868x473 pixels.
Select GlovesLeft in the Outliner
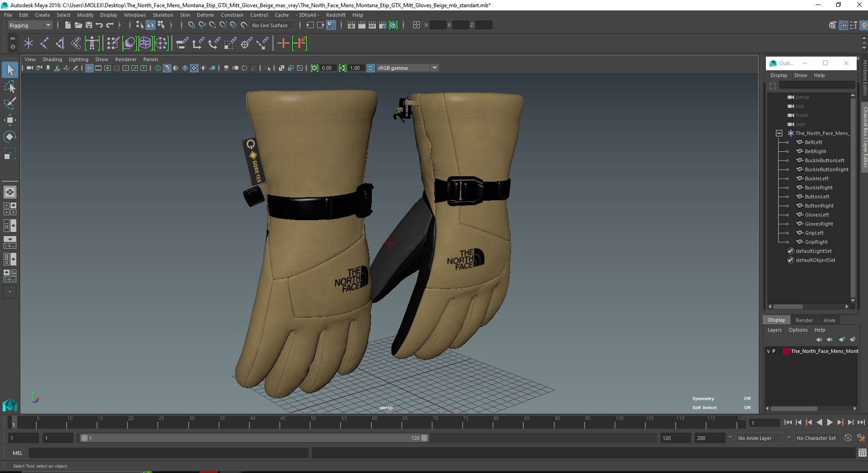(x=817, y=215)
